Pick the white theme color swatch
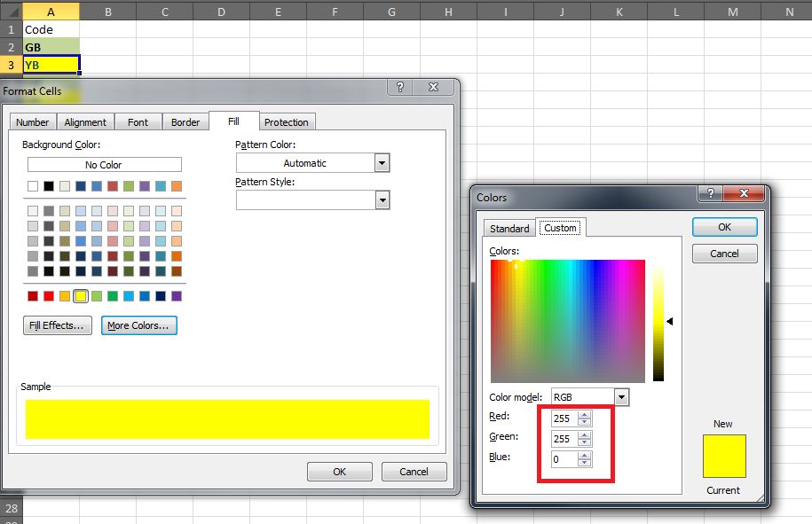812x524 pixels. point(33,185)
